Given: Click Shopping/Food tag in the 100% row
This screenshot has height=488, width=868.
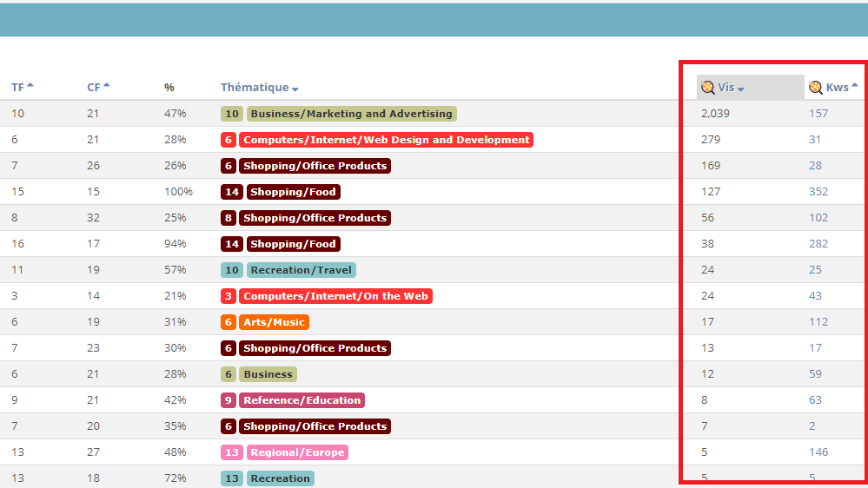Looking at the screenshot, I should tap(293, 192).
